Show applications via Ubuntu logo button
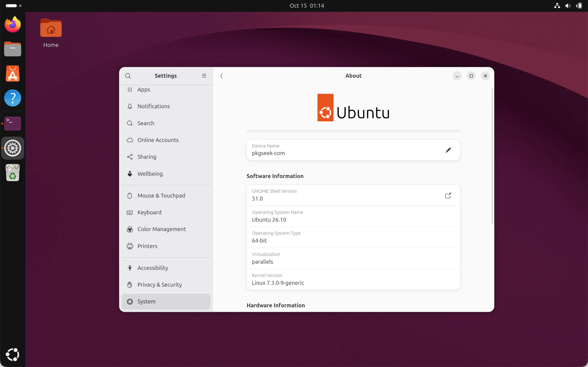The image size is (588, 367). 13,355
